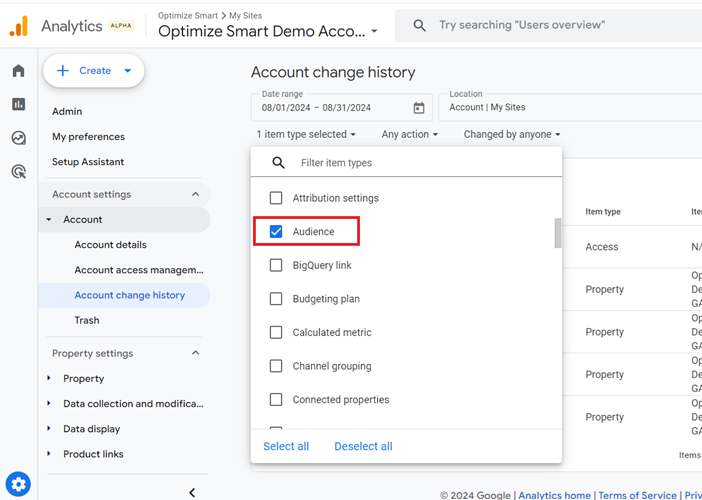Click the 'Item type' column header

click(603, 212)
